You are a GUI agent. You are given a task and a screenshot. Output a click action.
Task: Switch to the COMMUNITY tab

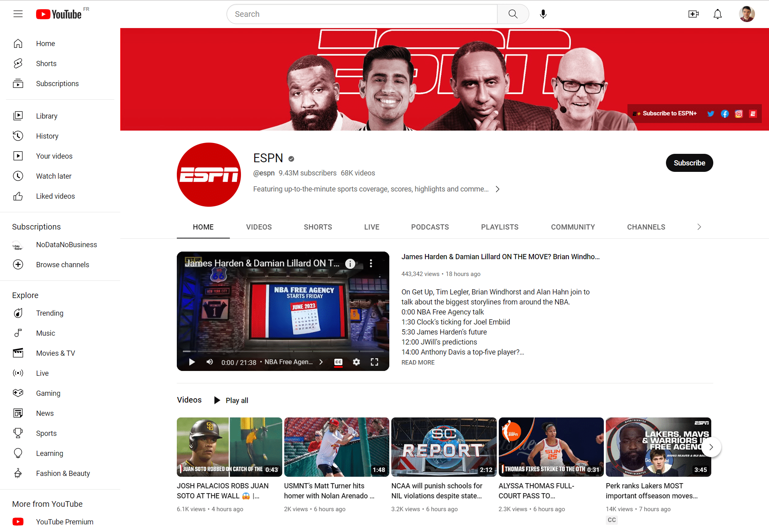[573, 227]
